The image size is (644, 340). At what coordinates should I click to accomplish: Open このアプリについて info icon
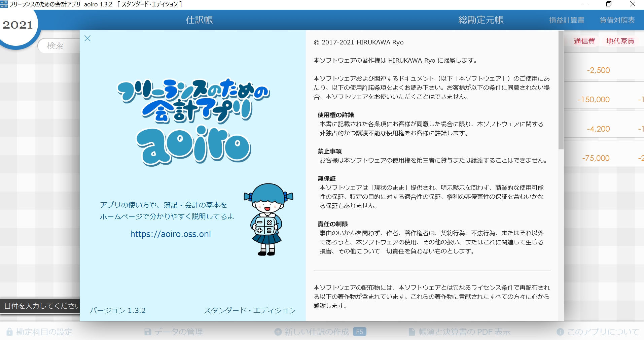tap(560, 332)
